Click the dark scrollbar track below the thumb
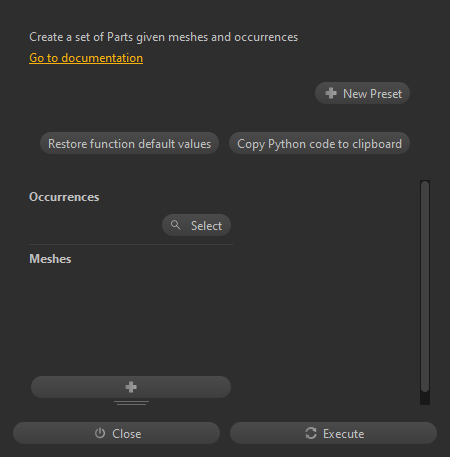 (425, 398)
